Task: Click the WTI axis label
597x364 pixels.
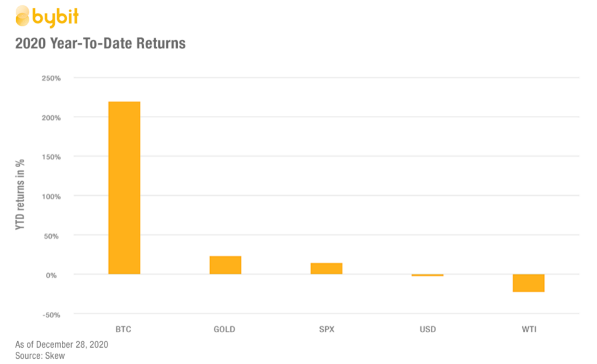Action: click(529, 330)
